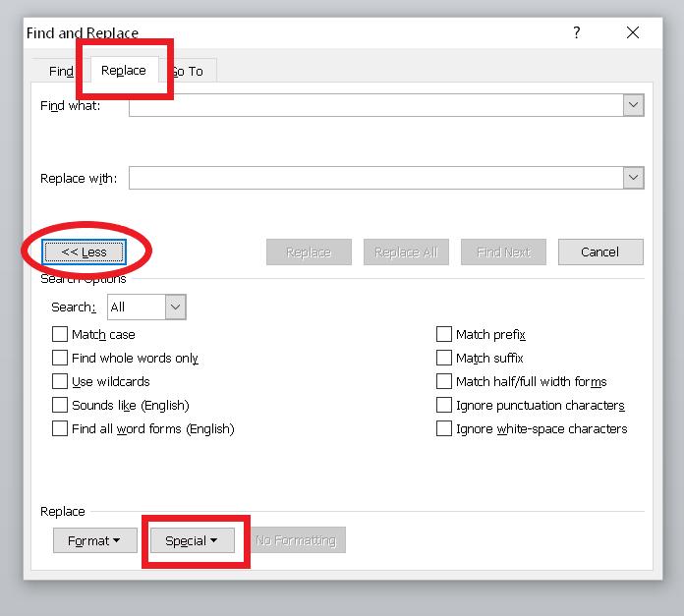Screen dimensions: 684x616
Task: Tick Find whole words only
Action: click(x=61, y=359)
